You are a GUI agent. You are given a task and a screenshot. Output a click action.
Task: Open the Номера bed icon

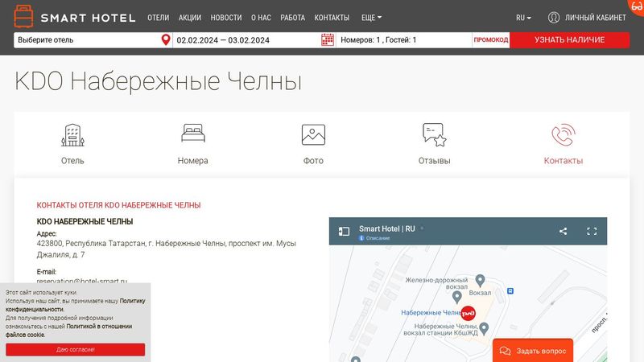pos(193,134)
